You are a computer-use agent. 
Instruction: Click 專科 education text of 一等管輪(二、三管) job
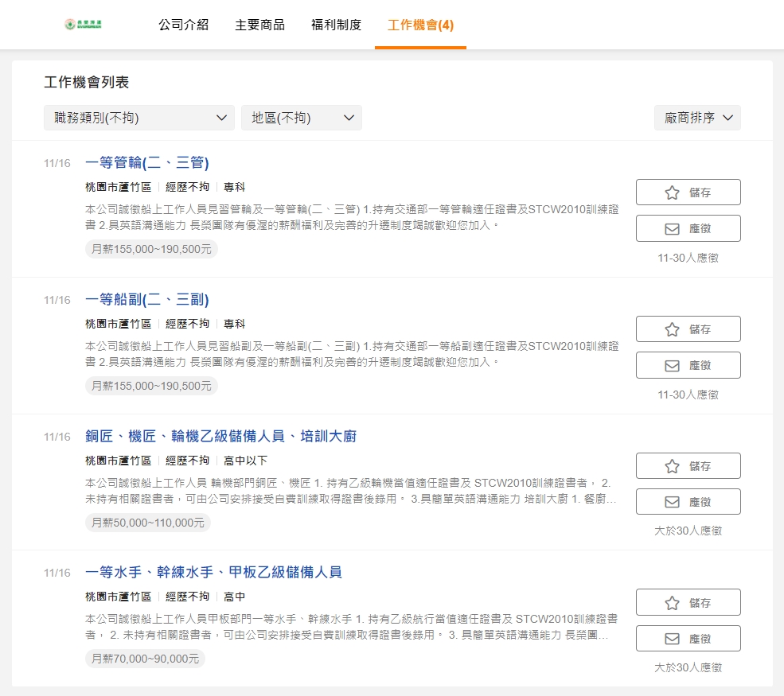click(x=235, y=187)
